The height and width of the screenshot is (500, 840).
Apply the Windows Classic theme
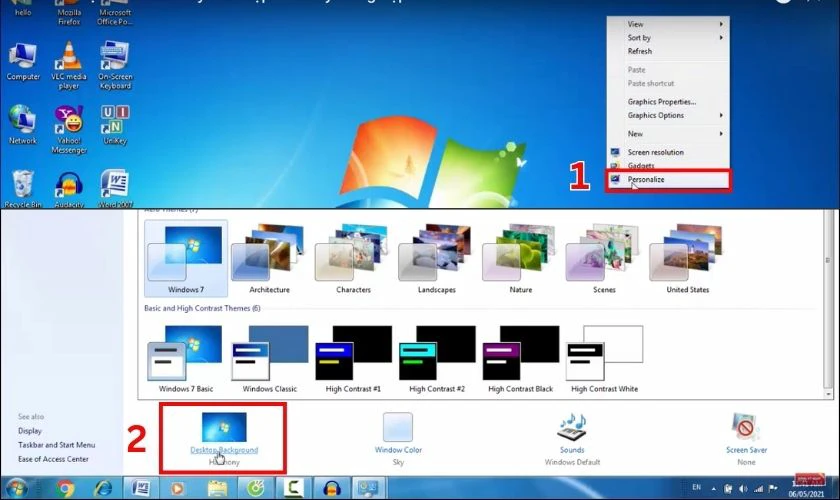(x=269, y=358)
